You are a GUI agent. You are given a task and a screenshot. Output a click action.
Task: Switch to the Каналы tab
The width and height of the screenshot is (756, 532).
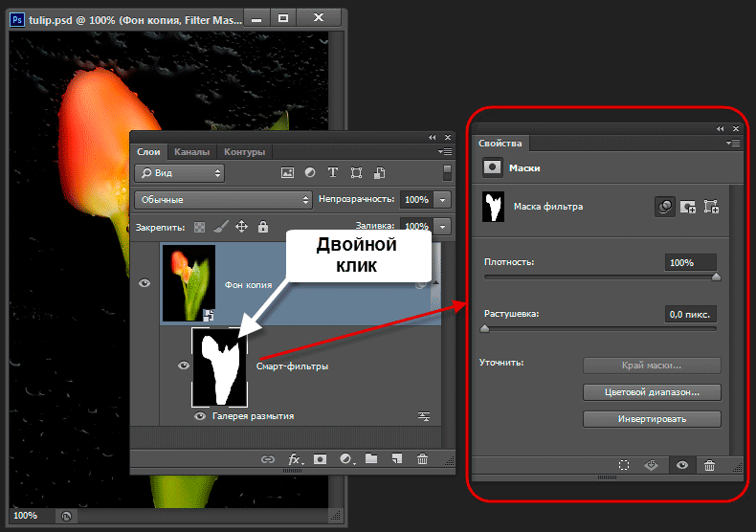click(x=192, y=151)
